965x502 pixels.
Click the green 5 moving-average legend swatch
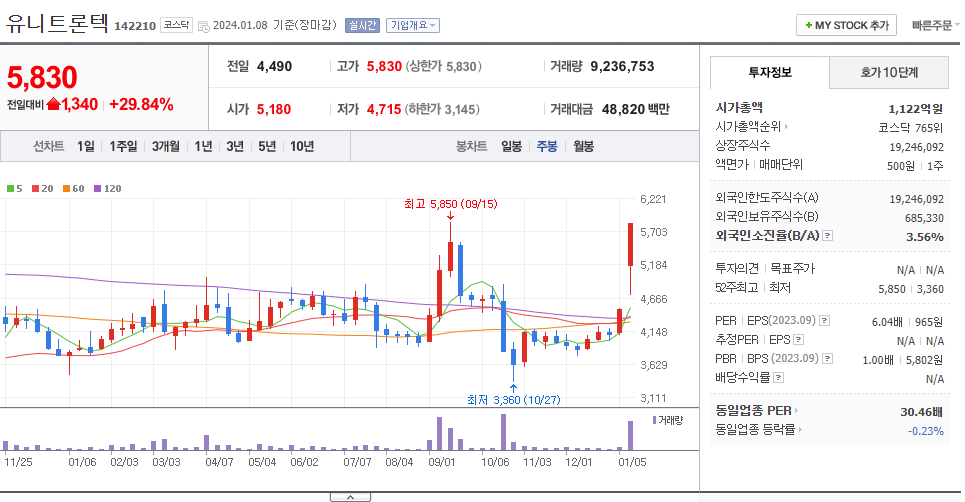click(x=10, y=189)
